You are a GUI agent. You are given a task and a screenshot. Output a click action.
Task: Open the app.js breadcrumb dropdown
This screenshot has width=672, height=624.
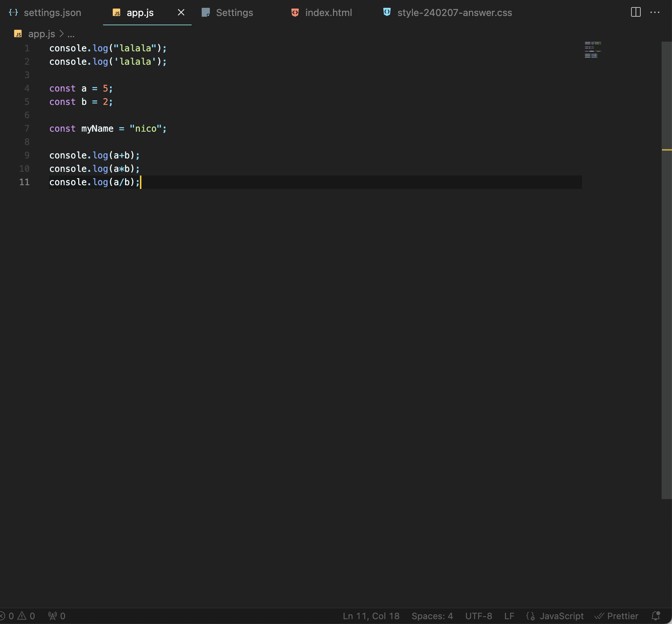coord(42,34)
